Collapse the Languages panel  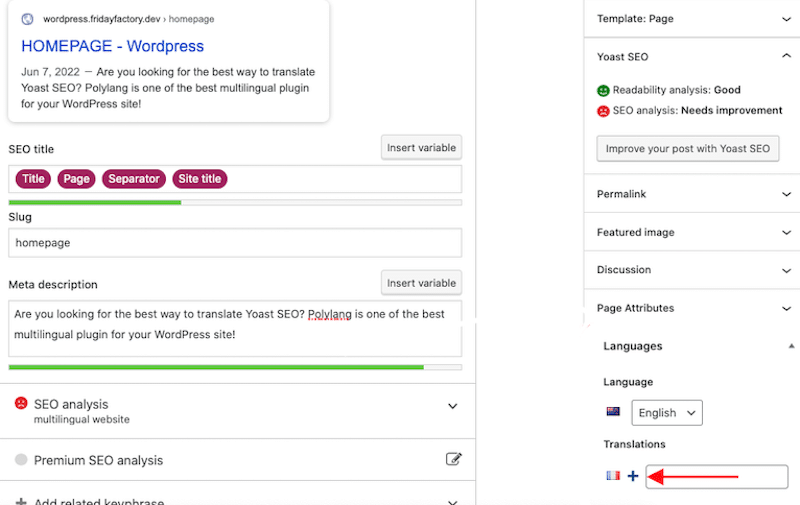point(791,346)
